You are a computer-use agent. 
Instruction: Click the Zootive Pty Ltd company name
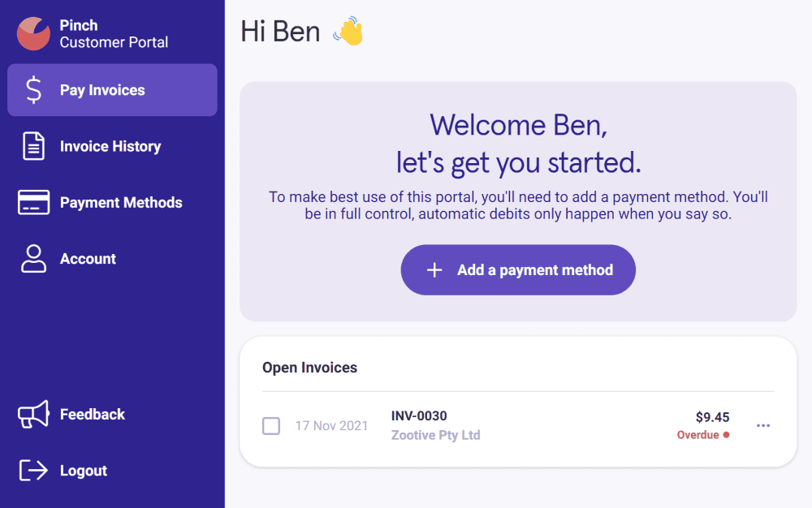point(435,435)
